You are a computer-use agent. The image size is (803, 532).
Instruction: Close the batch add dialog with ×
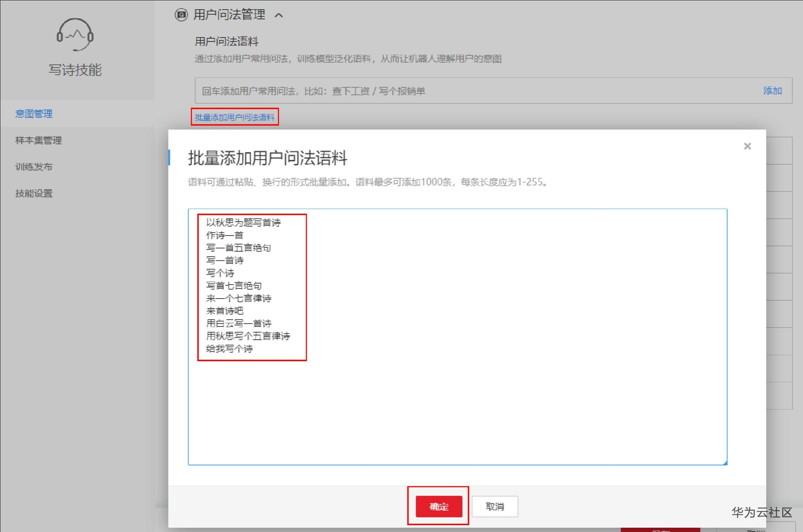pyautogui.click(x=747, y=146)
